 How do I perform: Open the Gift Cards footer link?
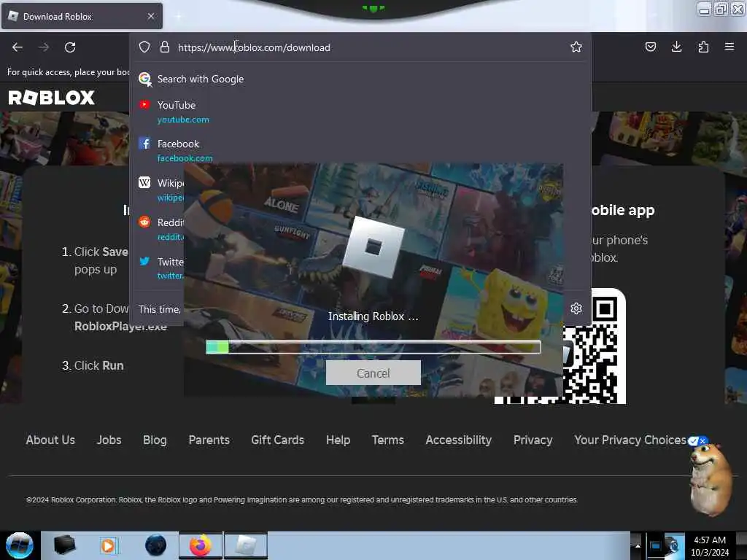[x=278, y=440]
